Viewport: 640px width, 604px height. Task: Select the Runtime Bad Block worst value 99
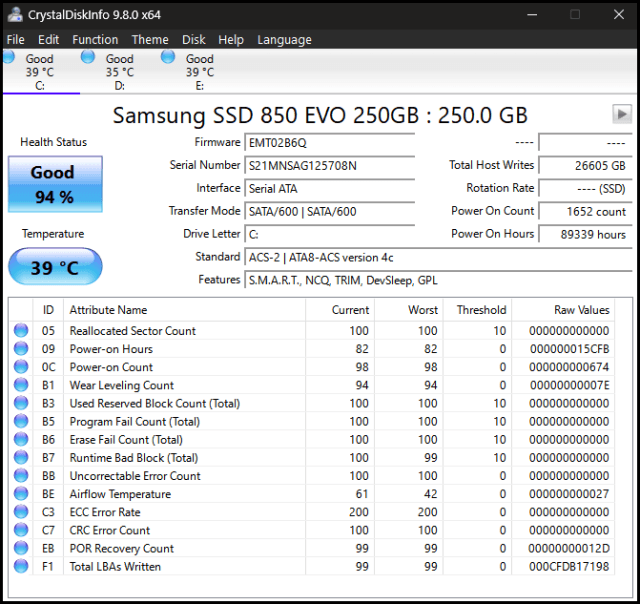coord(430,457)
